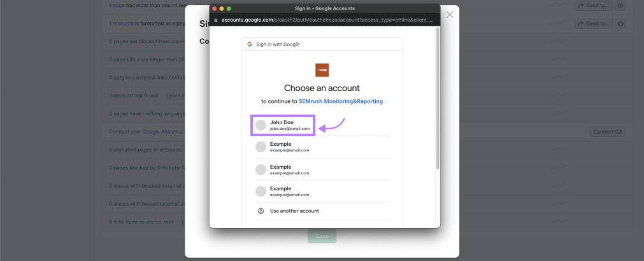Click the Google logo in sign-in header
The image size is (644, 261).
click(x=250, y=45)
